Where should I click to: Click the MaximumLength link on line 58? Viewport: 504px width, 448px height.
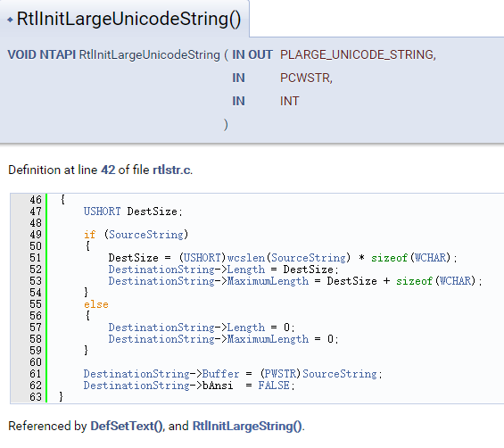[x=269, y=339]
